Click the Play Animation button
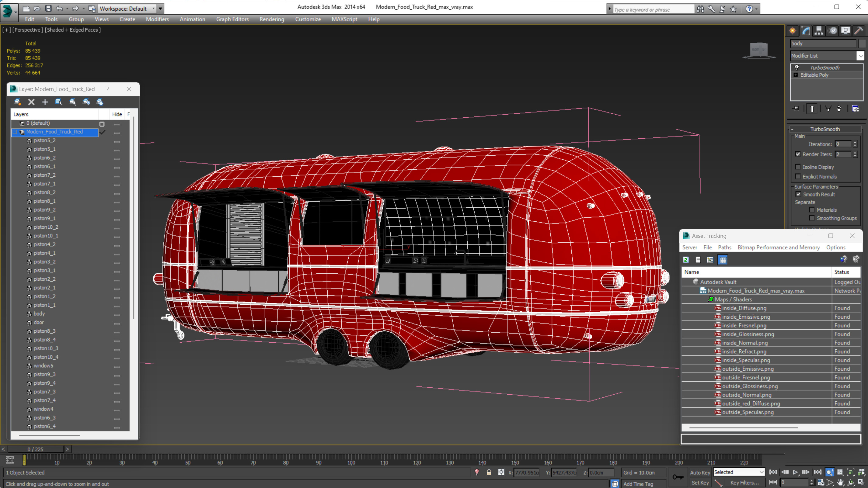 pos(795,472)
